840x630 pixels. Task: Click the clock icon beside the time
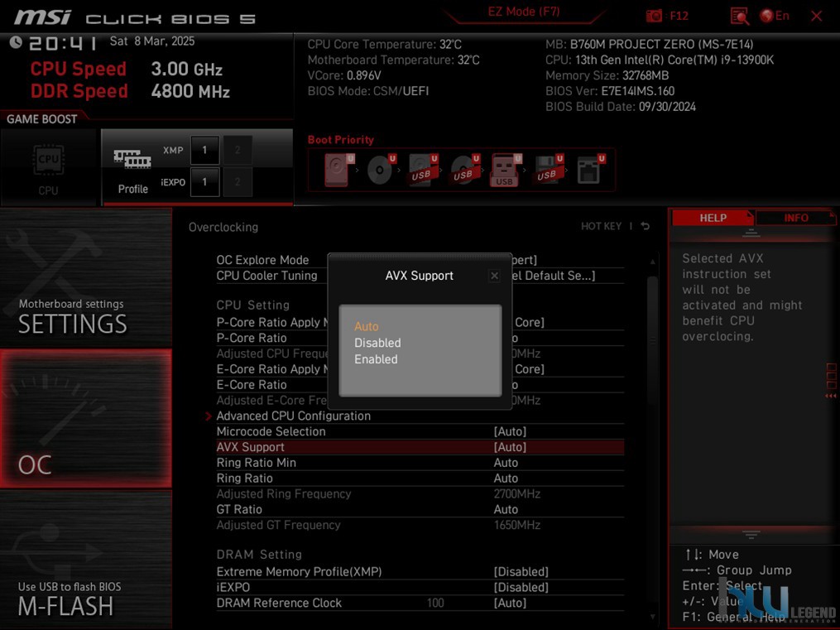(16, 41)
